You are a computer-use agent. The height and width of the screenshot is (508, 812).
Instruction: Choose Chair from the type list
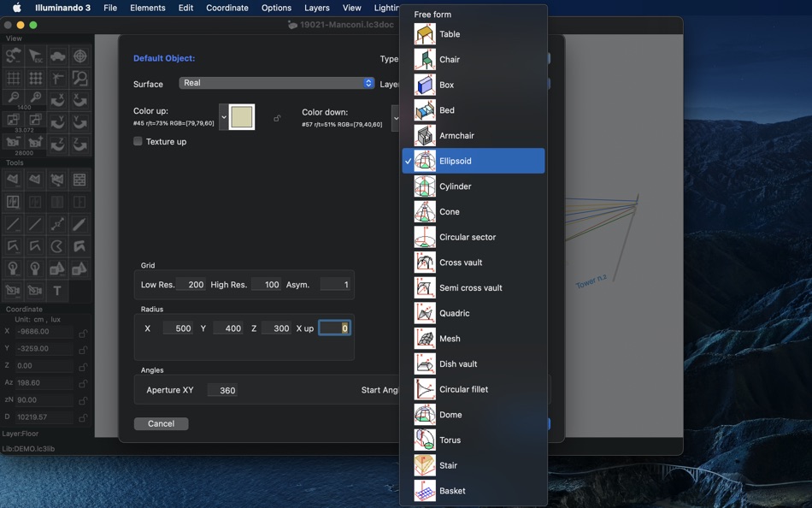pyautogui.click(x=474, y=60)
